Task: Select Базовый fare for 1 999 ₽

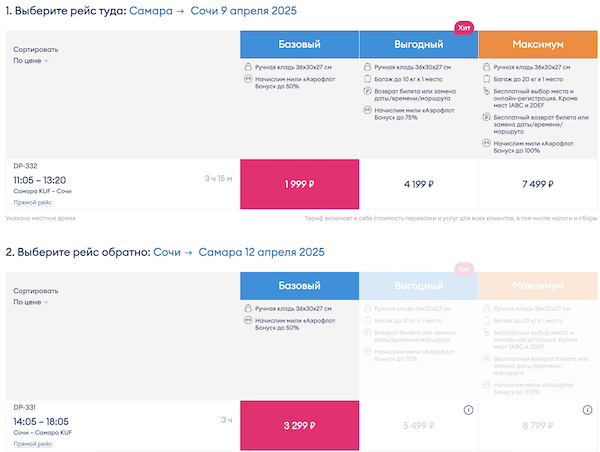Action: (x=299, y=184)
